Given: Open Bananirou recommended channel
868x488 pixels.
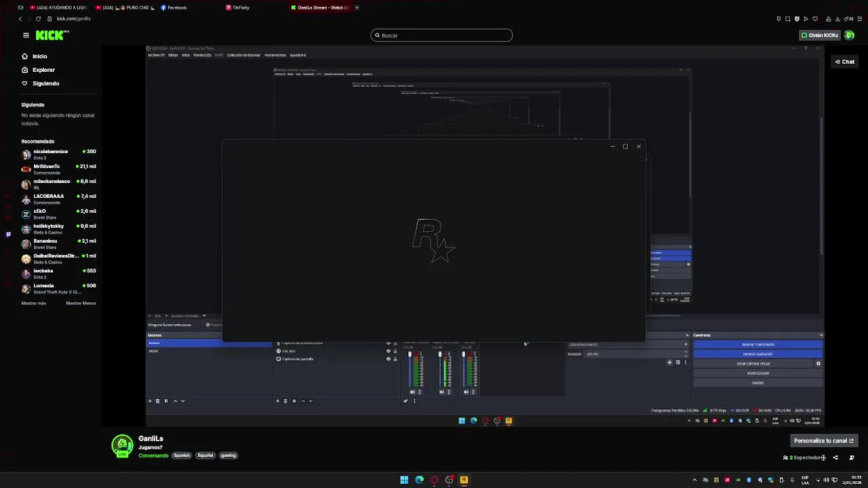Looking at the screenshot, I should pyautogui.click(x=58, y=243).
